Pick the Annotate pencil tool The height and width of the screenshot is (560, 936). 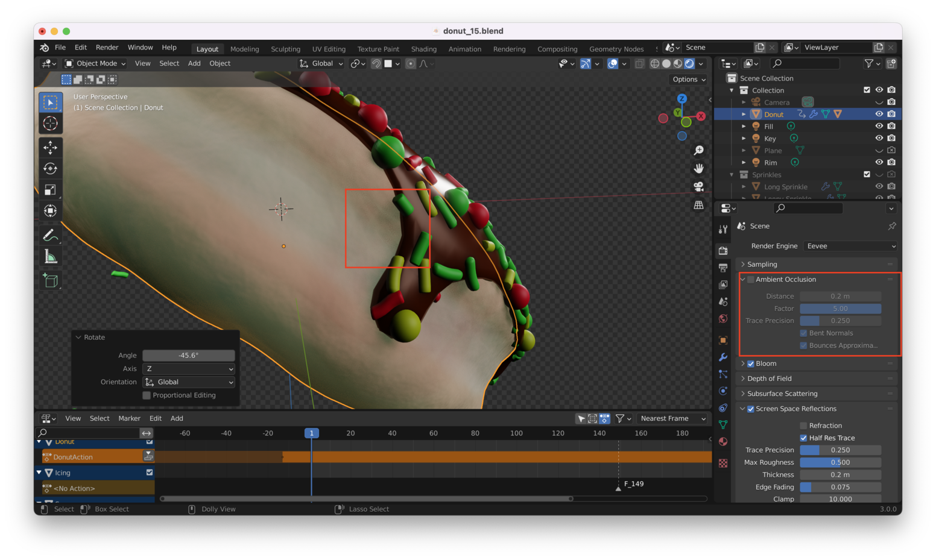[51, 235]
